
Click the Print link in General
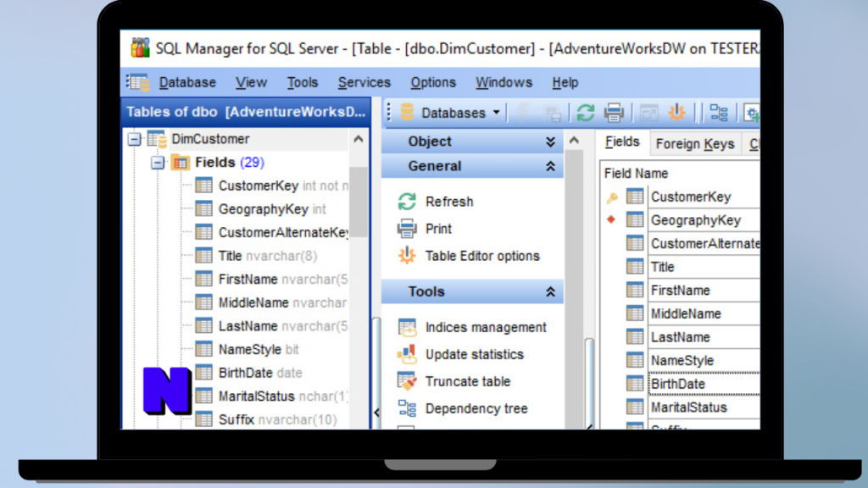438,229
